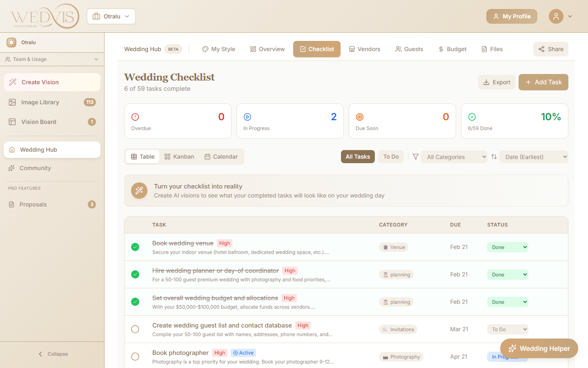Mark the Book photographer task complete
Screen dimensions: 588x368
[x=135, y=357]
